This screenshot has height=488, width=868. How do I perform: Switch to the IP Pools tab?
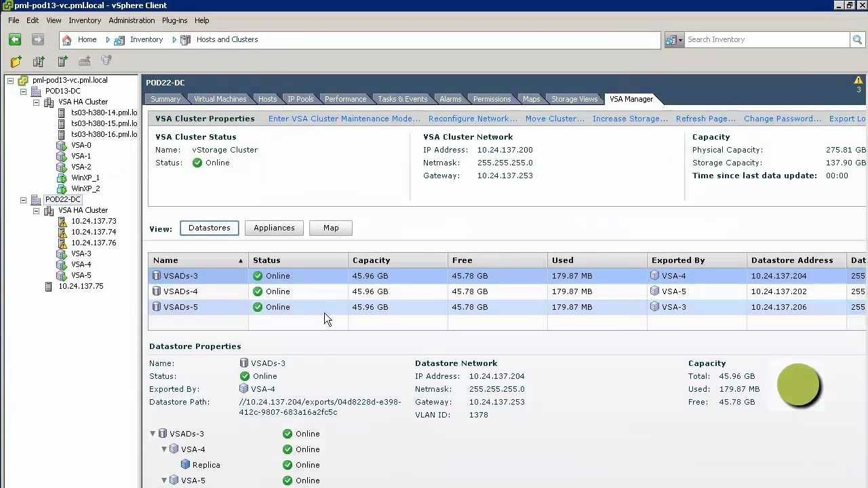pyautogui.click(x=300, y=99)
